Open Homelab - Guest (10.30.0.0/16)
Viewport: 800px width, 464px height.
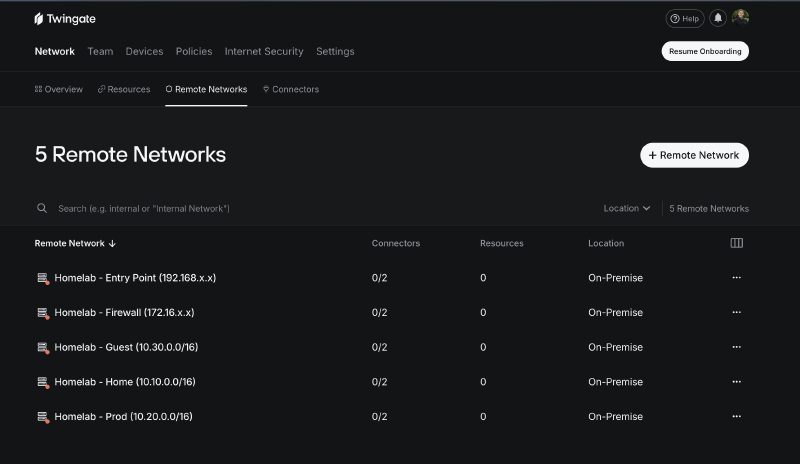(x=126, y=347)
